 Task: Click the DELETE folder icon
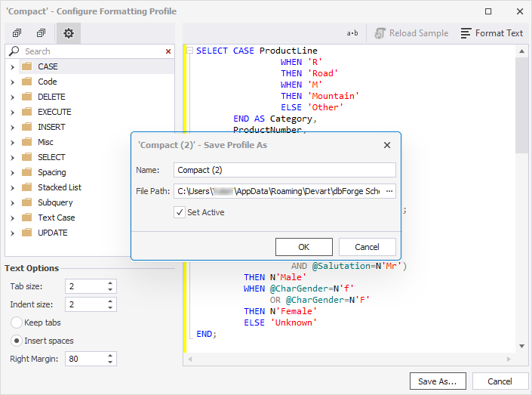click(27, 97)
